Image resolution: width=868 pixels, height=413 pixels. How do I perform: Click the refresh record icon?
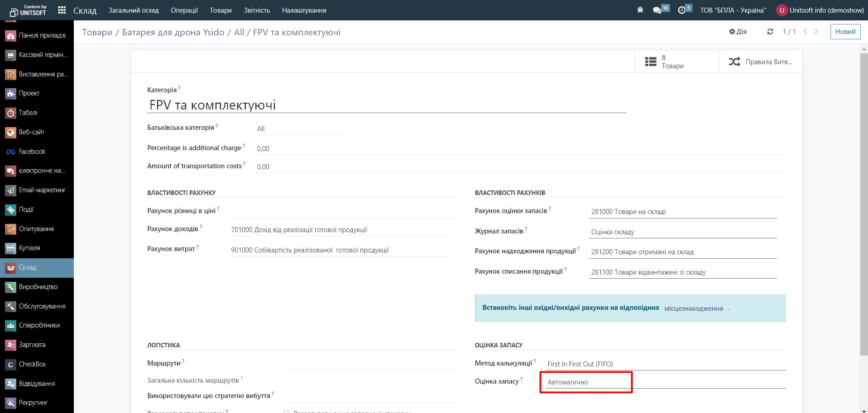pyautogui.click(x=770, y=32)
